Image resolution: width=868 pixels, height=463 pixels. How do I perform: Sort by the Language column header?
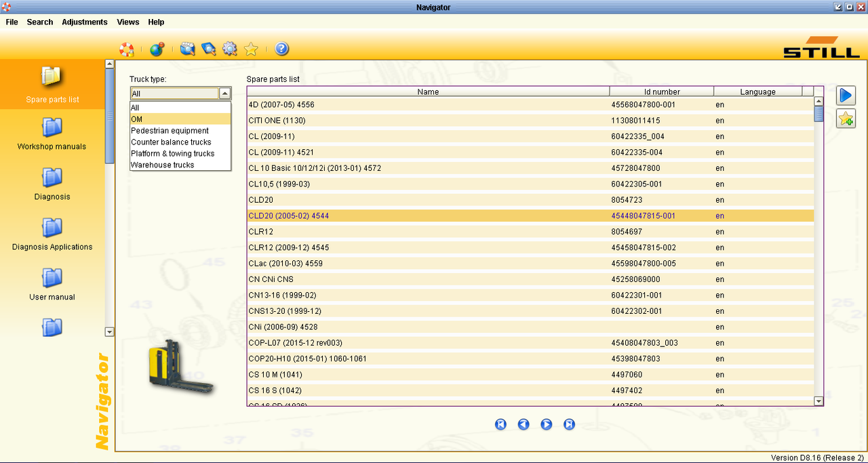pos(758,92)
